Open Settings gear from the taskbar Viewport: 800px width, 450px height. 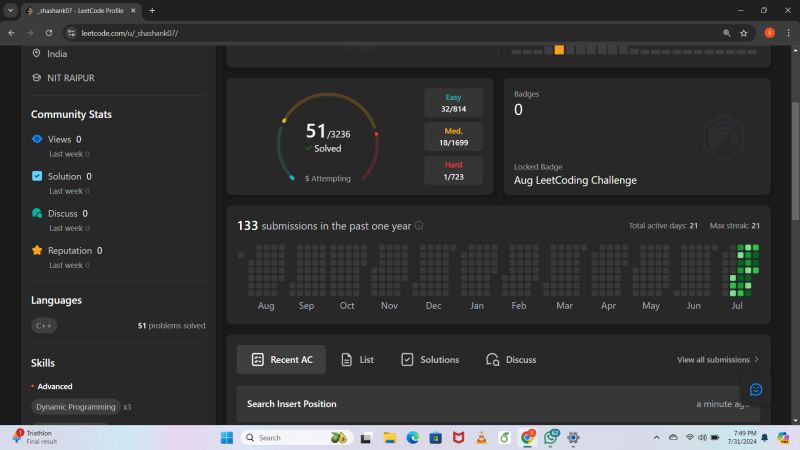point(573,438)
